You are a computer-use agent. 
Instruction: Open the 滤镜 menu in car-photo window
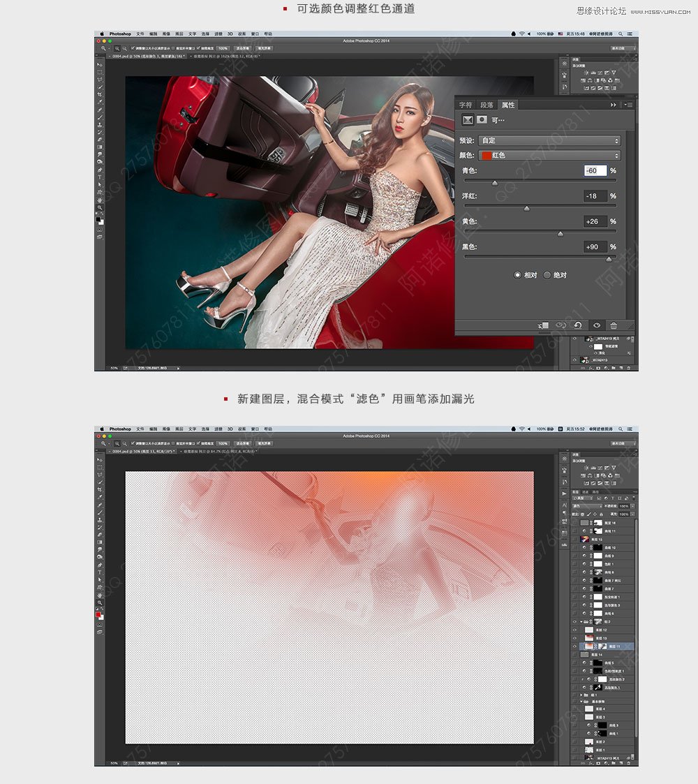point(218,34)
